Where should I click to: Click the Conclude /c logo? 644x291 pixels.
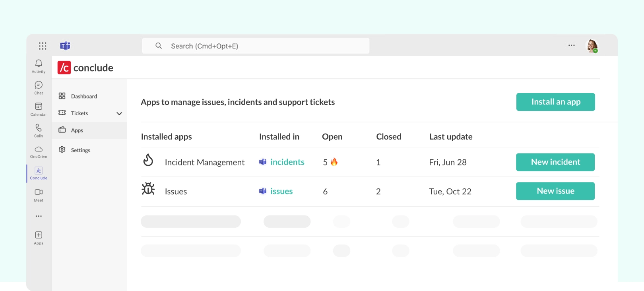click(64, 68)
